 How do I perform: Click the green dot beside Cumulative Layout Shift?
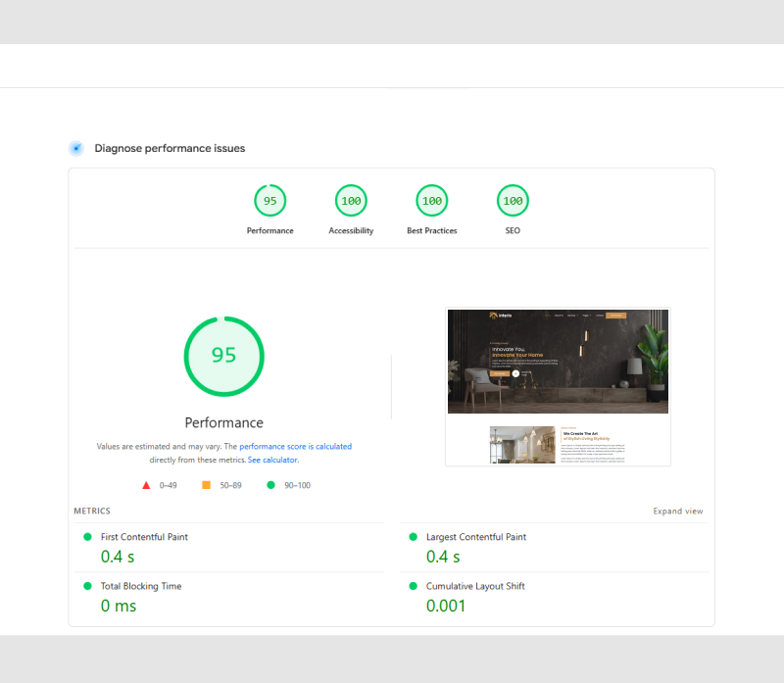413,586
